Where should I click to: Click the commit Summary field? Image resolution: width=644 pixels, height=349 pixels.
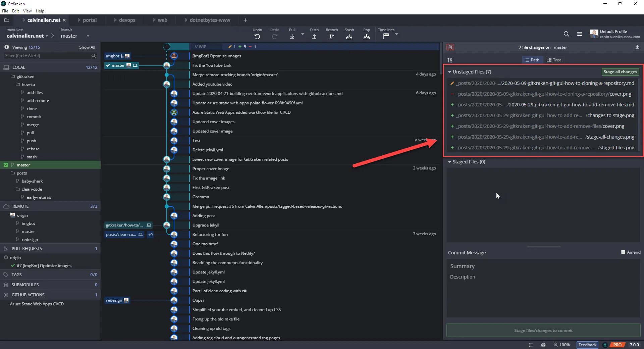(543, 266)
